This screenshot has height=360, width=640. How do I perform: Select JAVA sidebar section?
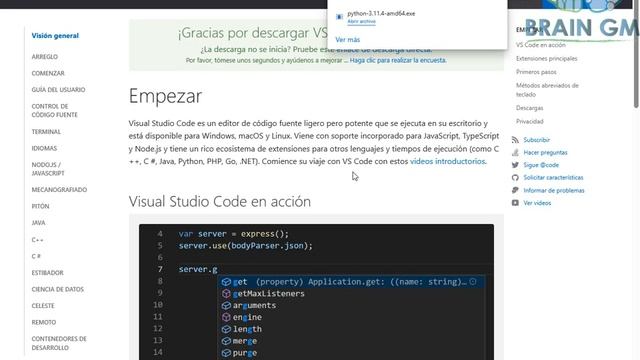pyautogui.click(x=38, y=222)
